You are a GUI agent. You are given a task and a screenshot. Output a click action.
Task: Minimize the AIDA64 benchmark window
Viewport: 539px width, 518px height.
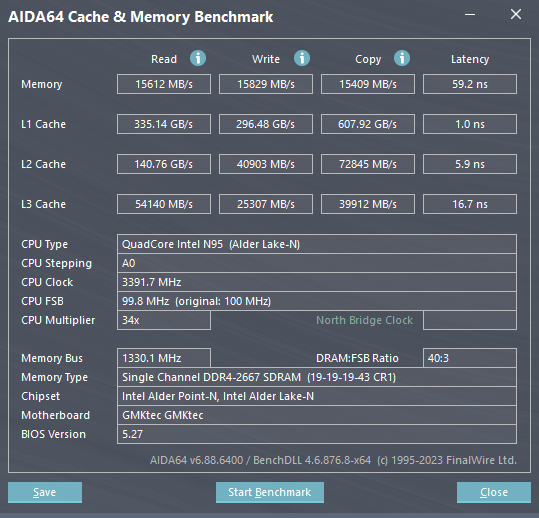click(x=470, y=14)
